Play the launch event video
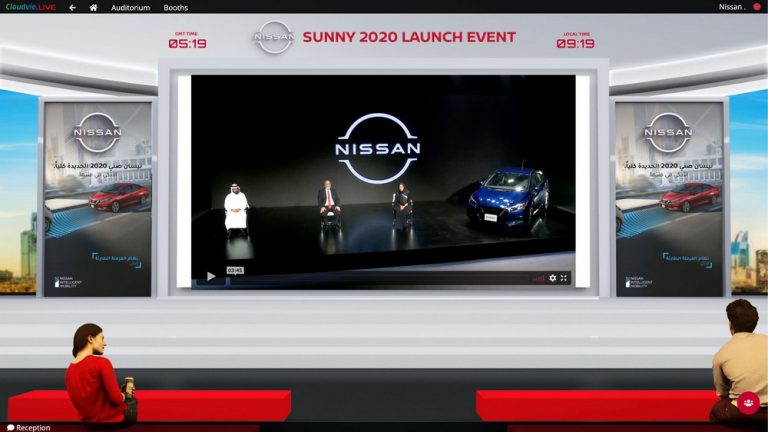This screenshot has width=768, height=432. (211, 277)
